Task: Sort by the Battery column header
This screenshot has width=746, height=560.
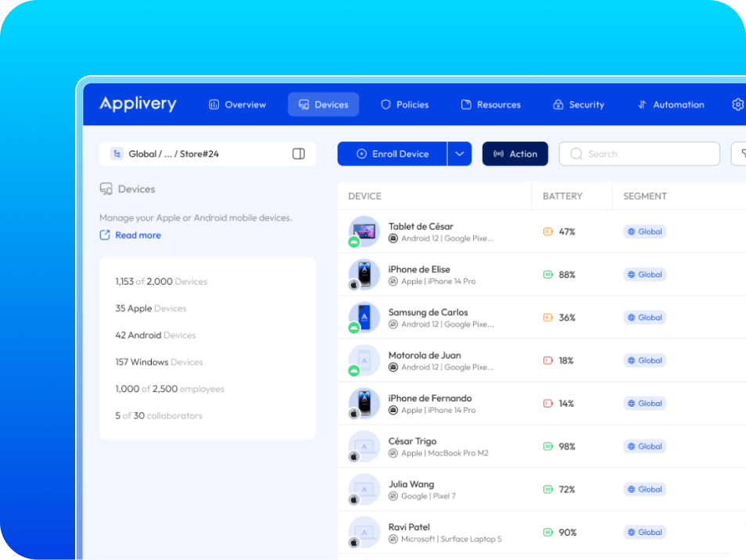Action: tap(562, 196)
